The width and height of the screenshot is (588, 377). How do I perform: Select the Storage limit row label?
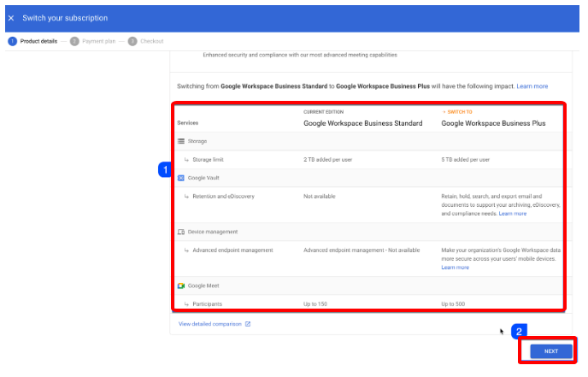click(x=209, y=159)
